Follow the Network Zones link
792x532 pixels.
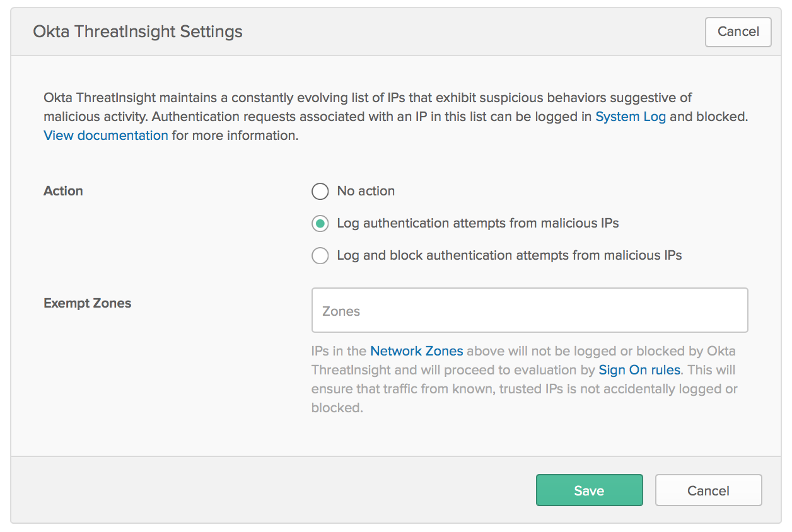pyautogui.click(x=416, y=351)
